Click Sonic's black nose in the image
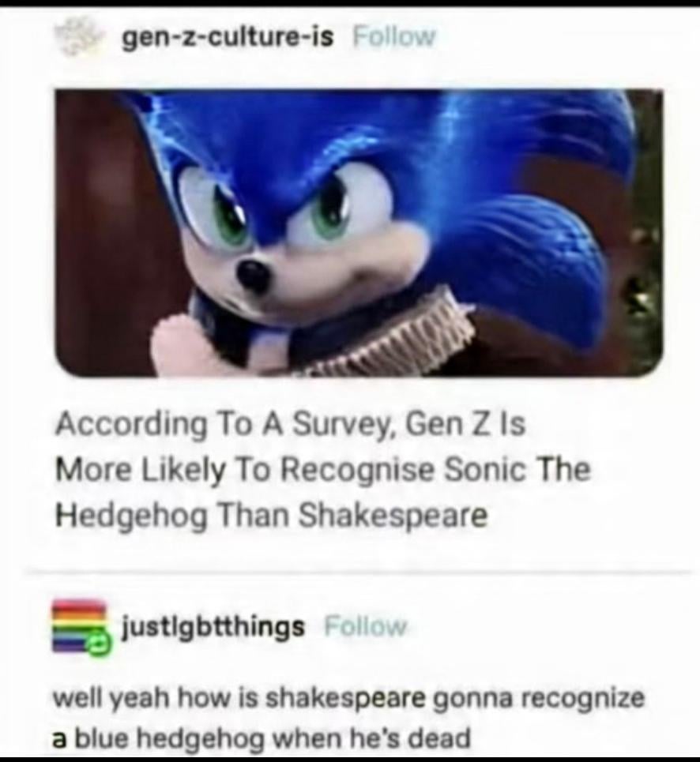This screenshot has width=700, height=762. [253, 275]
